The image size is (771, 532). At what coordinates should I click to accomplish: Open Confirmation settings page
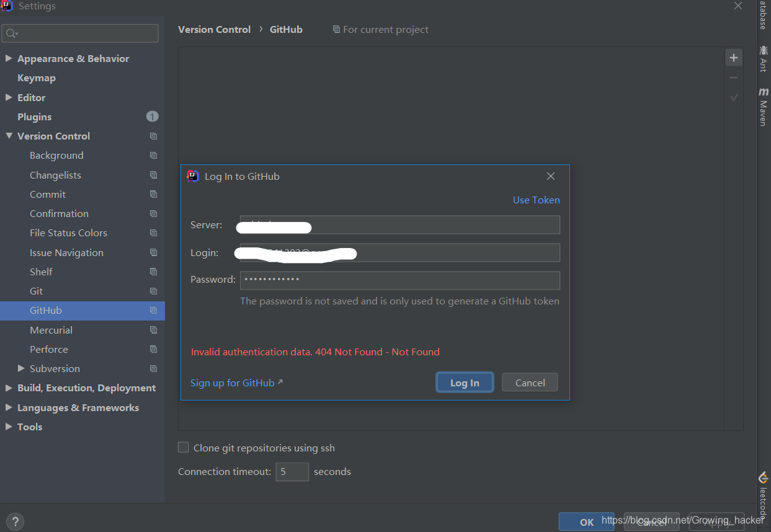59,213
